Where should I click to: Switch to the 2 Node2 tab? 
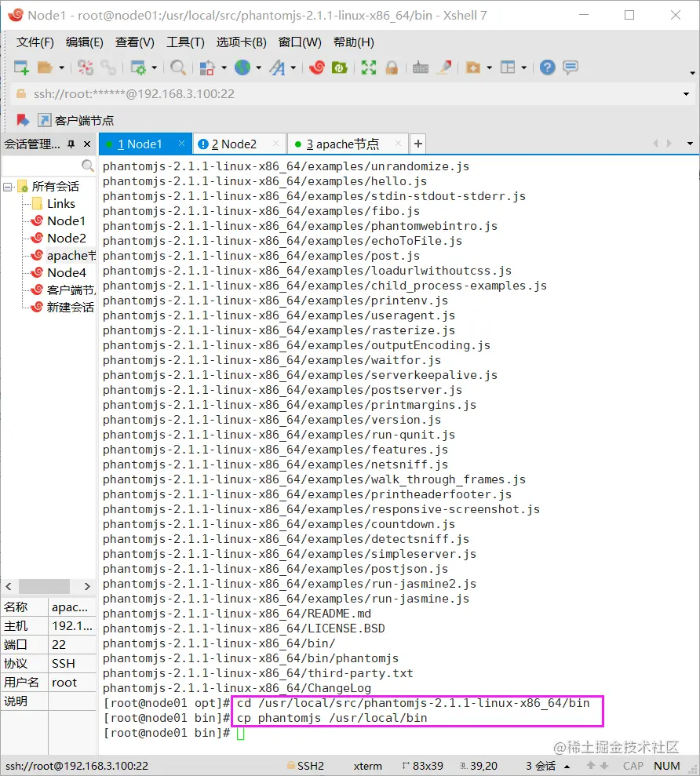pyautogui.click(x=234, y=144)
